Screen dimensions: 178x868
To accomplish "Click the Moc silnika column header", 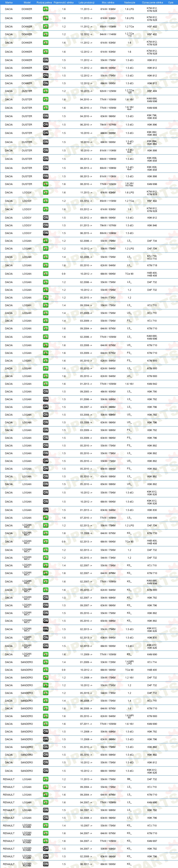I will point(108,2).
